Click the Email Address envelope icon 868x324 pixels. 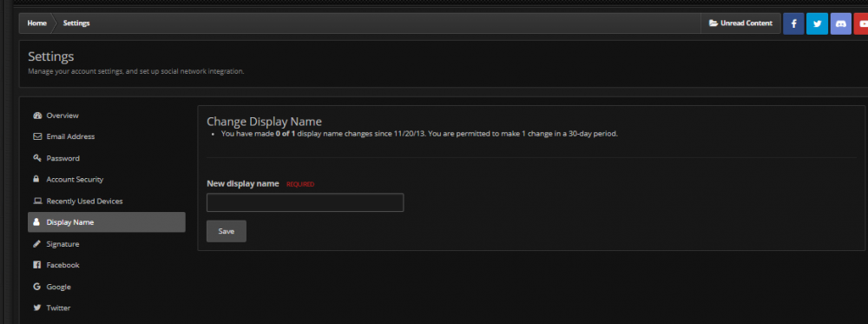37,136
